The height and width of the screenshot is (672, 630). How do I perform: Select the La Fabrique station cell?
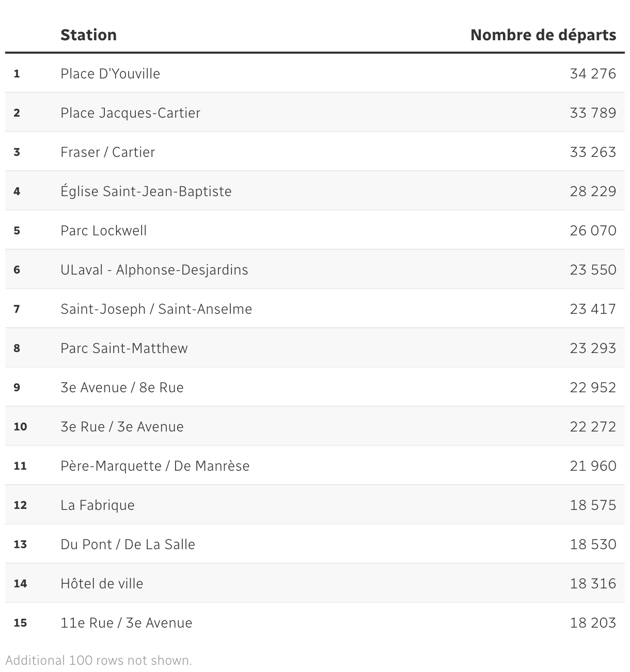[97, 505]
